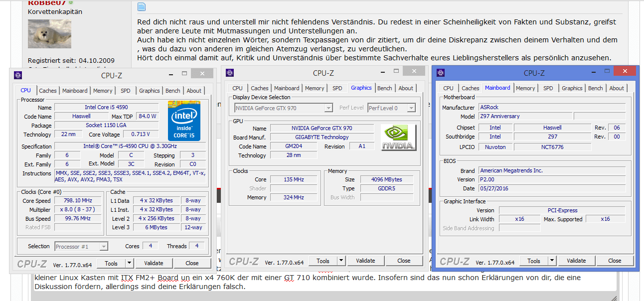644x301 pixels.
Task: Click Validate button in Mainboard window
Action: tap(576, 261)
